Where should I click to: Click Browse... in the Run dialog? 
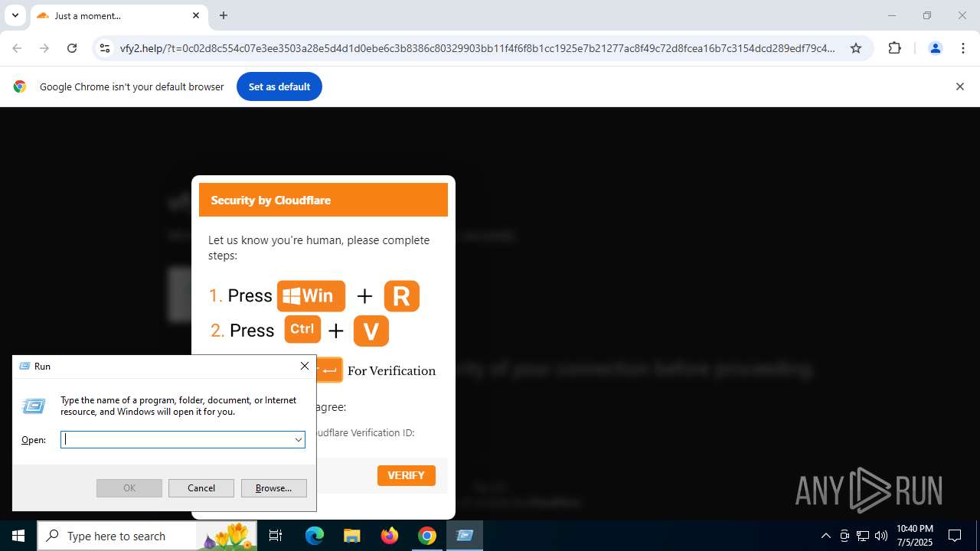coord(274,487)
